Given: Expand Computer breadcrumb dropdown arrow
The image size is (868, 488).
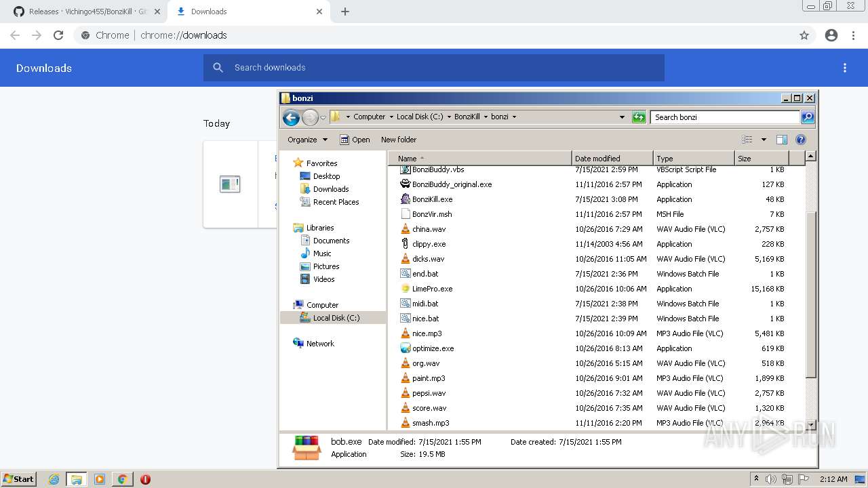Looking at the screenshot, I should [x=391, y=117].
